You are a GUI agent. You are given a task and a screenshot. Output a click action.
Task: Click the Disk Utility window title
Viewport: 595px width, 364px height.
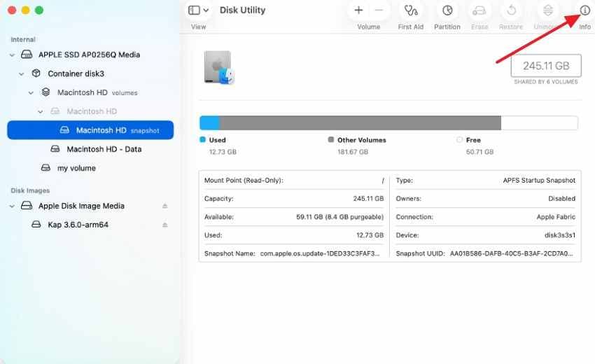coord(242,10)
